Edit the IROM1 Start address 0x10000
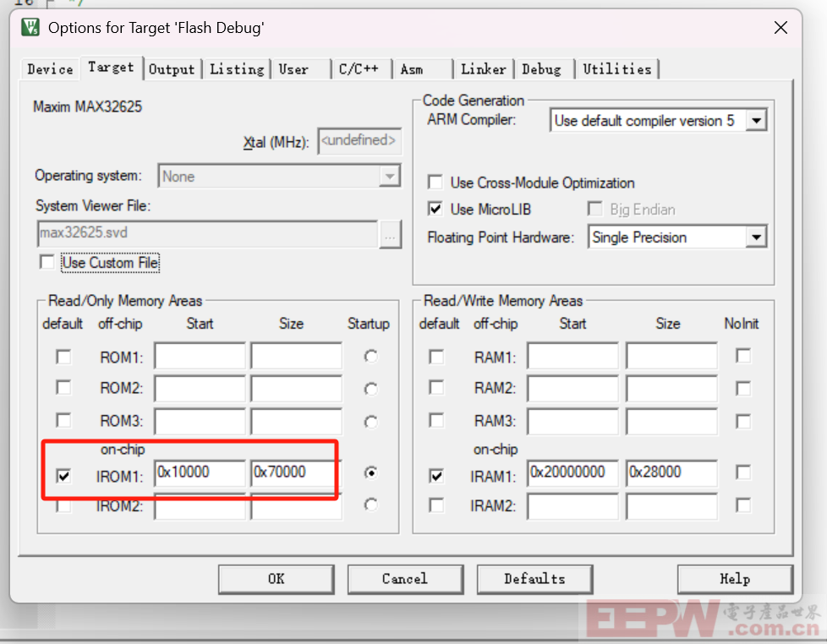Viewport: 827px width, 644px height. [200, 472]
